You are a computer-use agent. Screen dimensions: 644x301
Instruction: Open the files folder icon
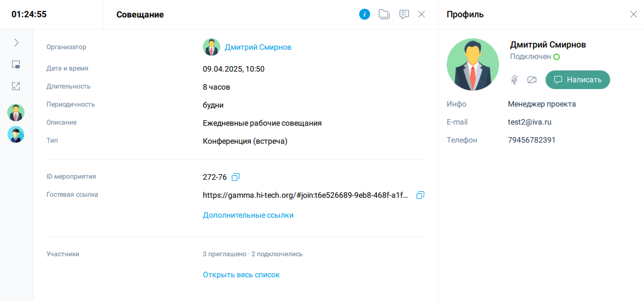(384, 14)
